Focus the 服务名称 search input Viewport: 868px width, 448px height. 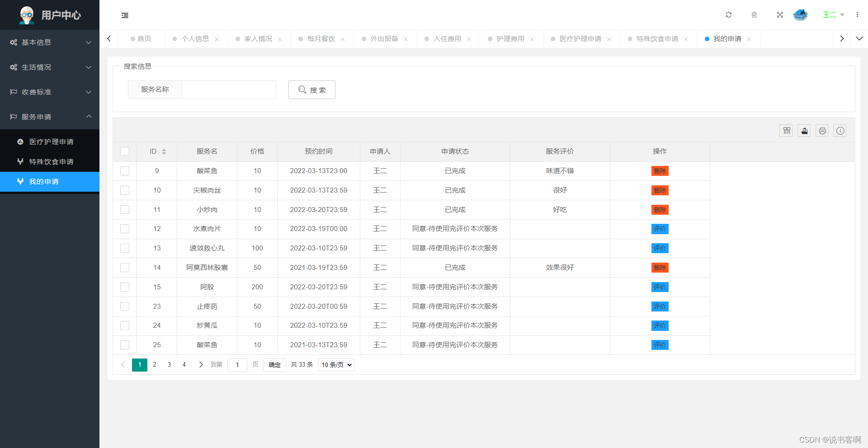(229, 90)
